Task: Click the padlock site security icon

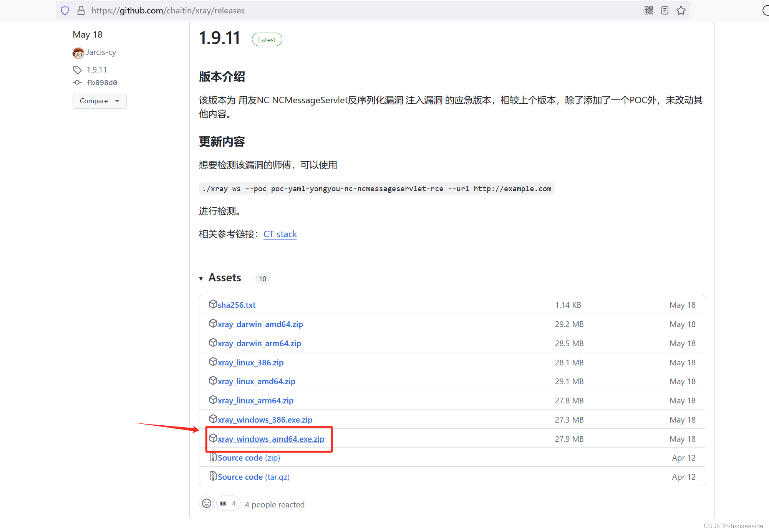Action: click(81, 10)
